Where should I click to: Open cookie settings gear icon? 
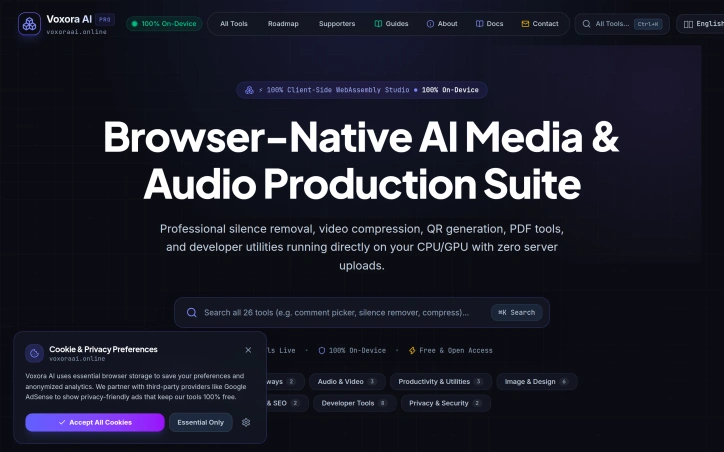246,422
